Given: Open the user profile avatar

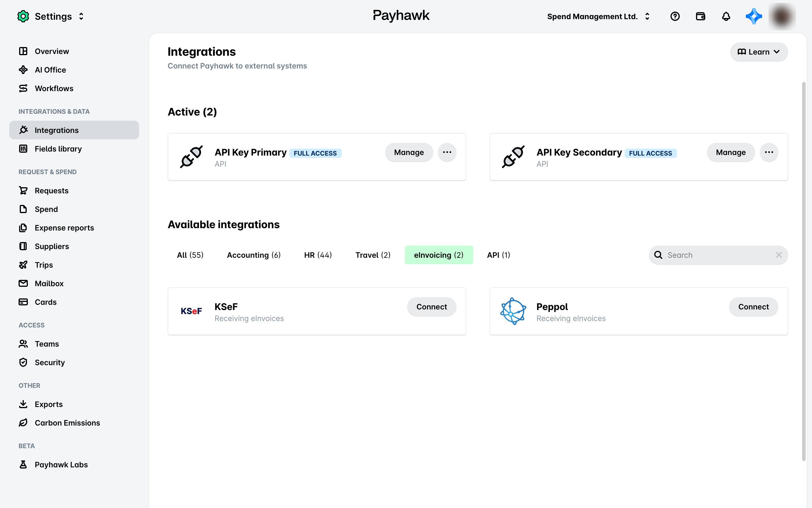Looking at the screenshot, I should (782, 17).
